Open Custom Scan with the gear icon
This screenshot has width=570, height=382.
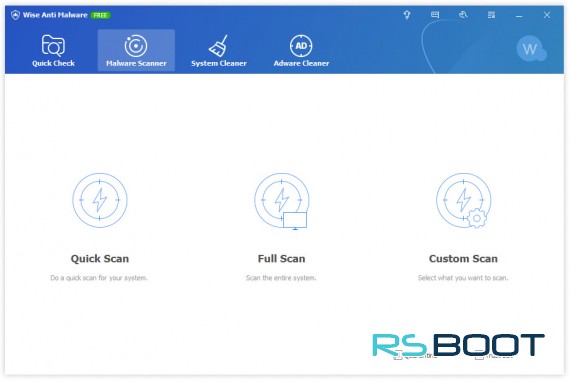pyautogui.click(x=463, y=200)
